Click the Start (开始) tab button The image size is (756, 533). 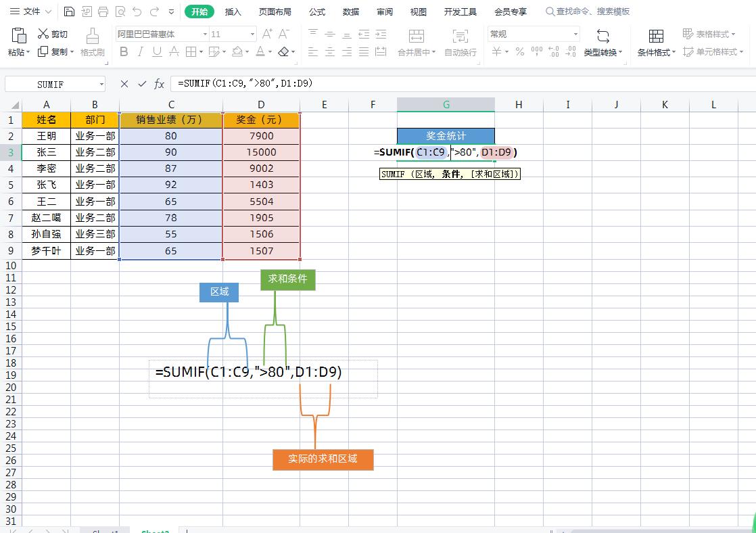coord(199,11)
